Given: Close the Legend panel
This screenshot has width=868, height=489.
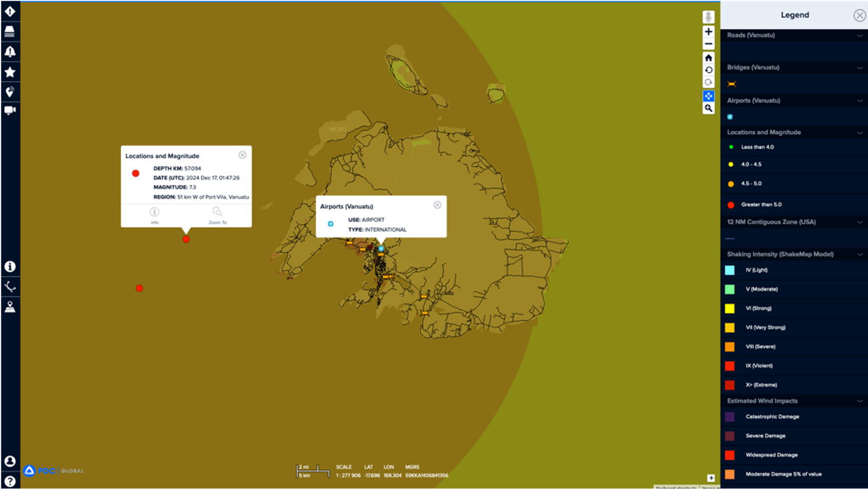Looking at the screenshot, I should tap(859, 16).
